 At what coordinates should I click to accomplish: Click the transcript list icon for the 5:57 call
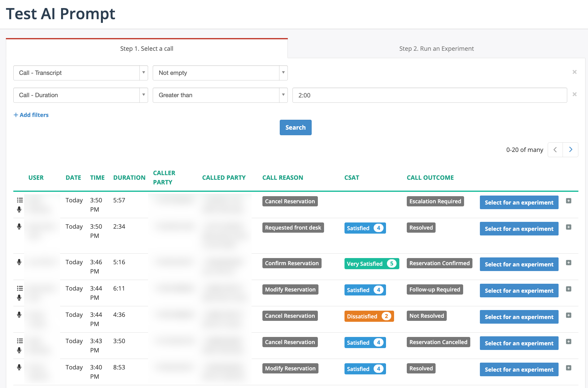[20, 200]
